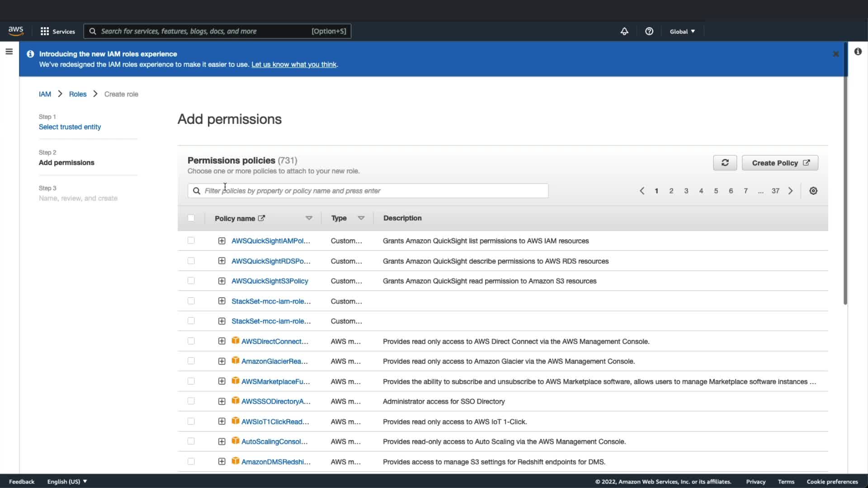This screenshot has width=868, height=488.
Task: Open the info panel icon at right
Action: [x=858, y=52]
